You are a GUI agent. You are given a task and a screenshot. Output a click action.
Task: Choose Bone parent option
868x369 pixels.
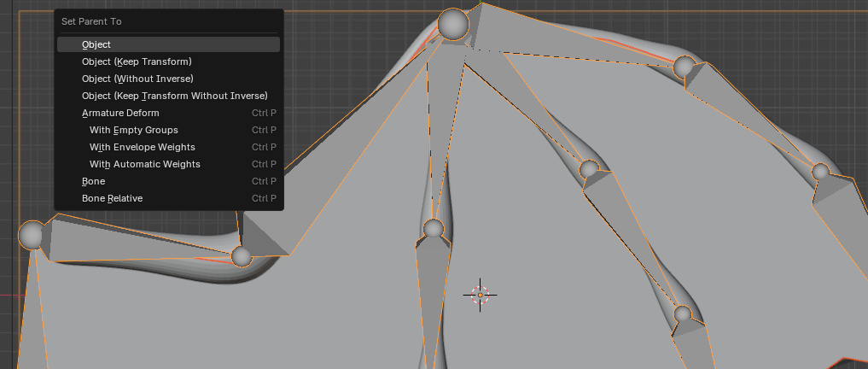click(x=168, y=181)
